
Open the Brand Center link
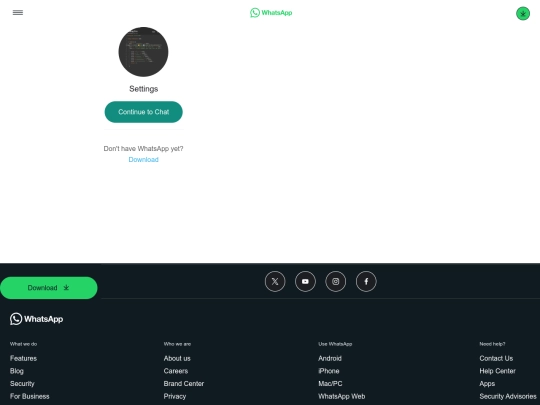(184, 384)
